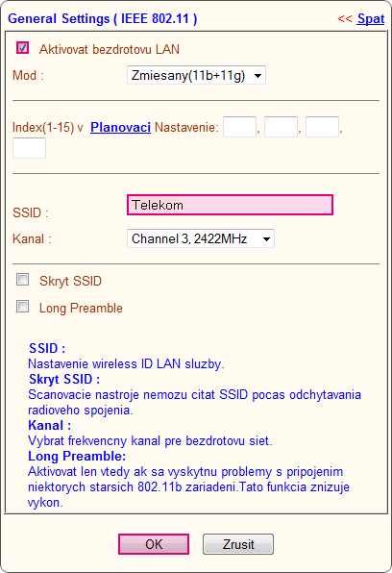Click the down arrow of the Mod selector
Screen dimensions: 392x573
[x=257, y=76]
